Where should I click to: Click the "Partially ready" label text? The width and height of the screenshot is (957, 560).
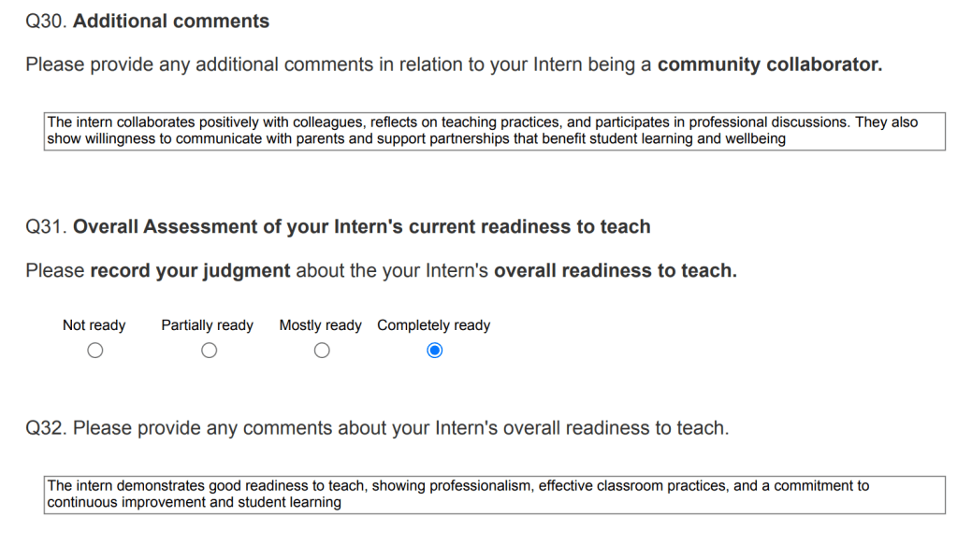pos(207,325)
